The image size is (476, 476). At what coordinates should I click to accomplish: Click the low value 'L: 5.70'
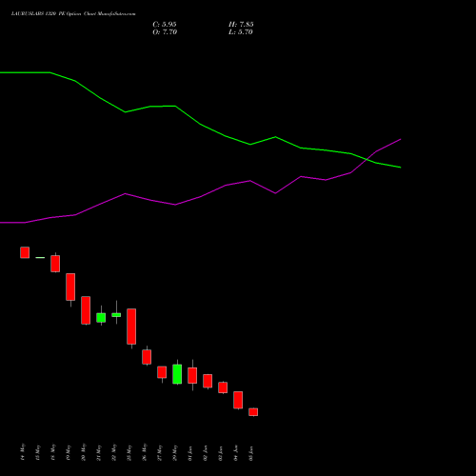[241, 32]
